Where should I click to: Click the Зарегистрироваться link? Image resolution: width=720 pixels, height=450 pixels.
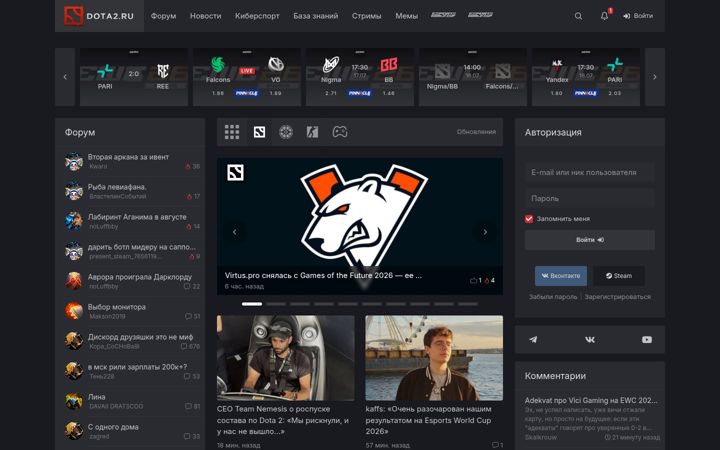tap(618, 297)
